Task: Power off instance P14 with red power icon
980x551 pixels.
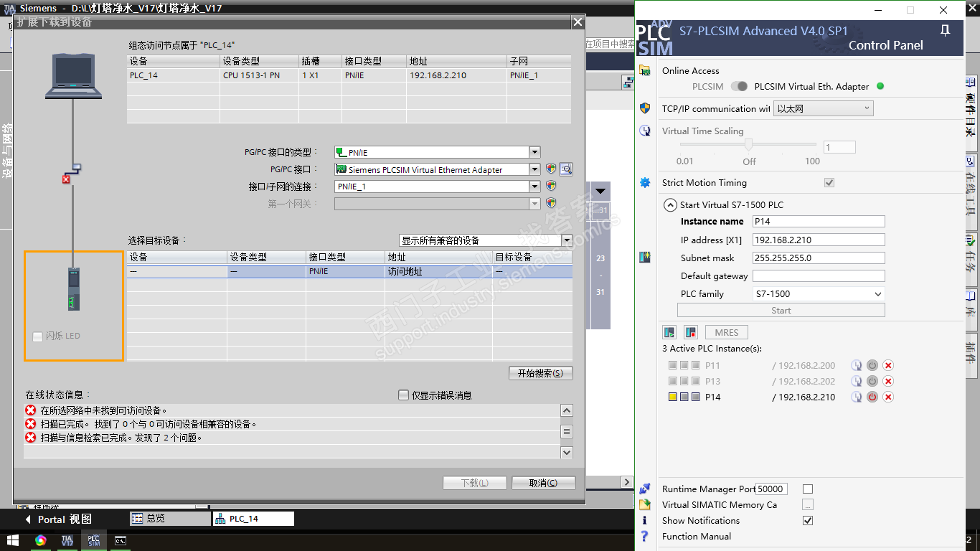Action: 872,397
